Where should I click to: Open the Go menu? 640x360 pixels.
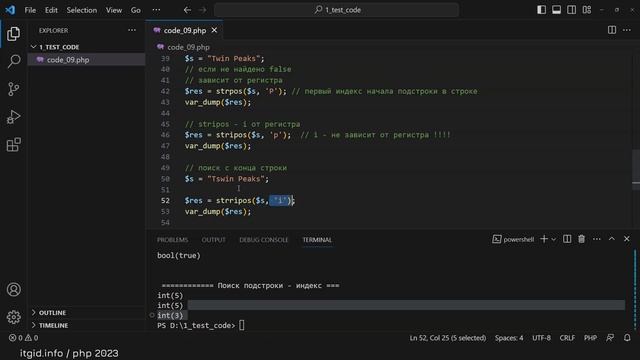136,10
